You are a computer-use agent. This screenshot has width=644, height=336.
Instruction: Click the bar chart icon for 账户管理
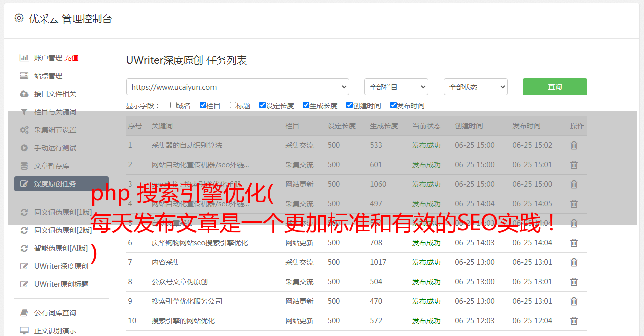click(x=24, y=58)
